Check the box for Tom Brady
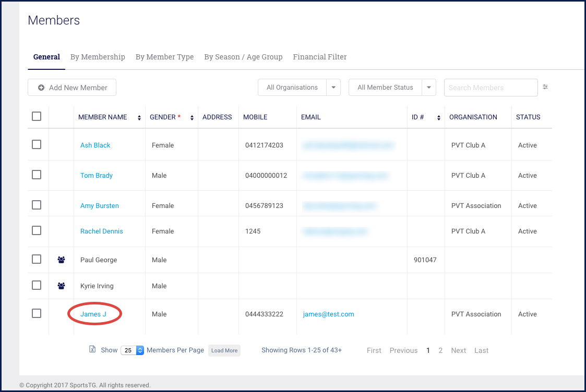586x392 pixels. tap(37, 175)
